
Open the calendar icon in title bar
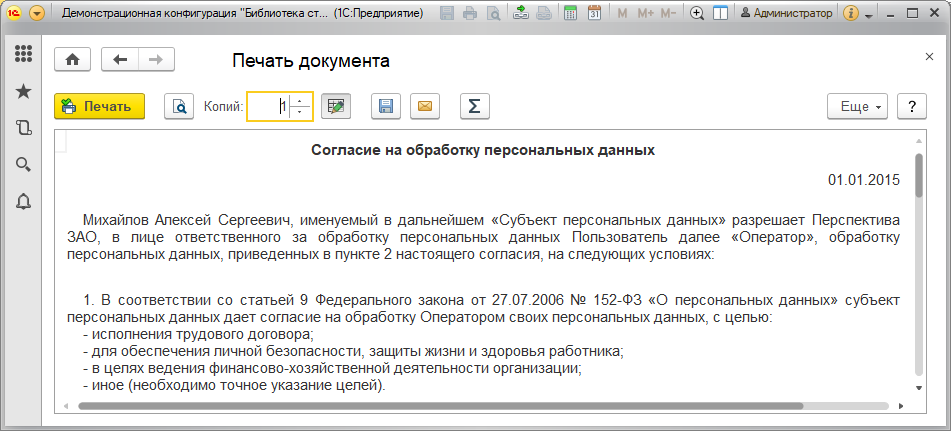pos(594,13)
